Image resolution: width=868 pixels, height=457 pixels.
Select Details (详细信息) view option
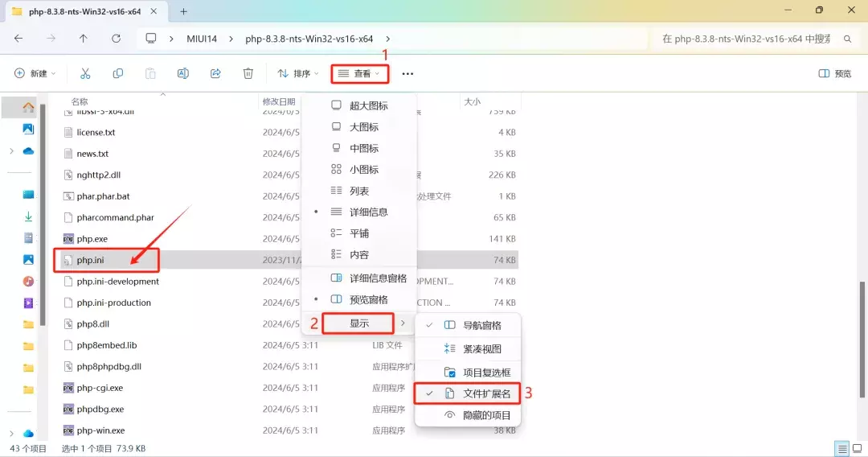358,212
